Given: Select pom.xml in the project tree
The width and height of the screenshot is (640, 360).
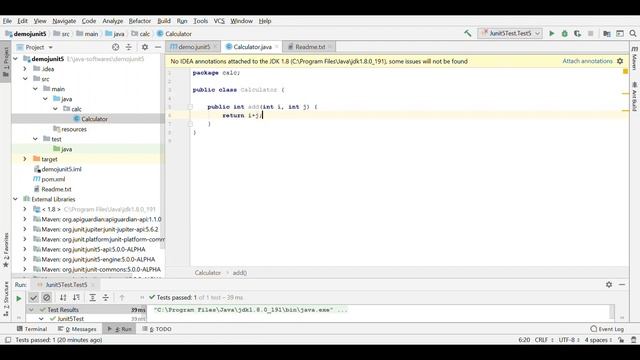Looking at the screenshot, I should click(x=53, y=179).
